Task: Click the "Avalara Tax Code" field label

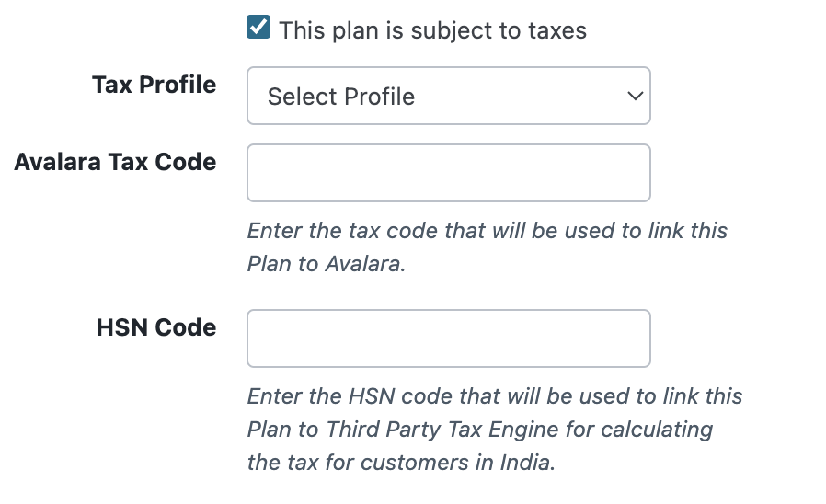Action: click(116, 162)
